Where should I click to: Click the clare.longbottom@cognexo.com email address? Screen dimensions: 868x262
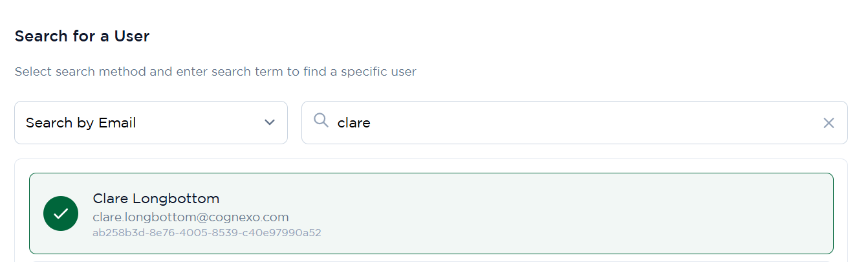point(190,217)
